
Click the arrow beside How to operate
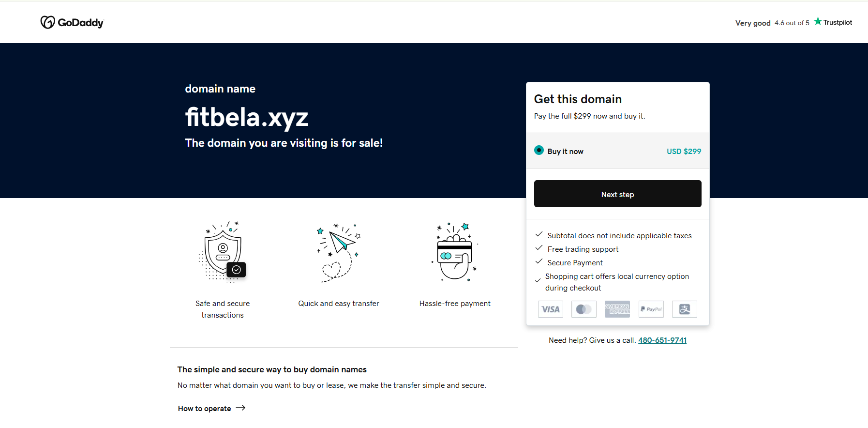[x=240, y=408]
